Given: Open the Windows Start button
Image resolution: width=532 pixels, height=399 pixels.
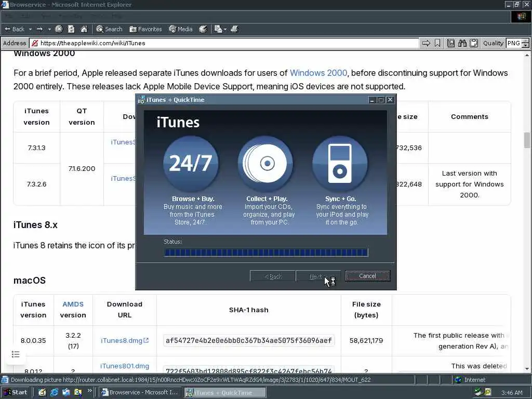Looking at the screenshot, I should 16,393.
